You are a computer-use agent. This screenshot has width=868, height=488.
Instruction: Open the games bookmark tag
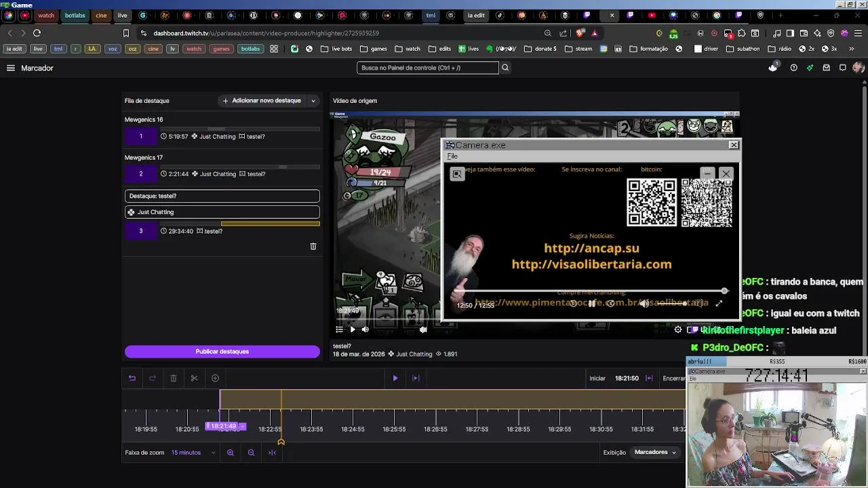pyautogui.click(x=221, y=49)
